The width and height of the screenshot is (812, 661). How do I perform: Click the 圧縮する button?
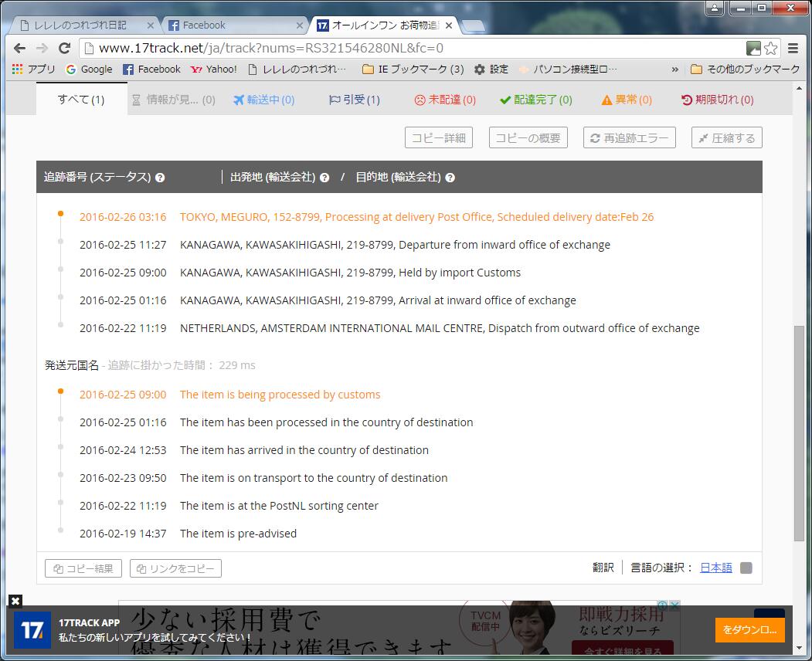click(726, 137)
